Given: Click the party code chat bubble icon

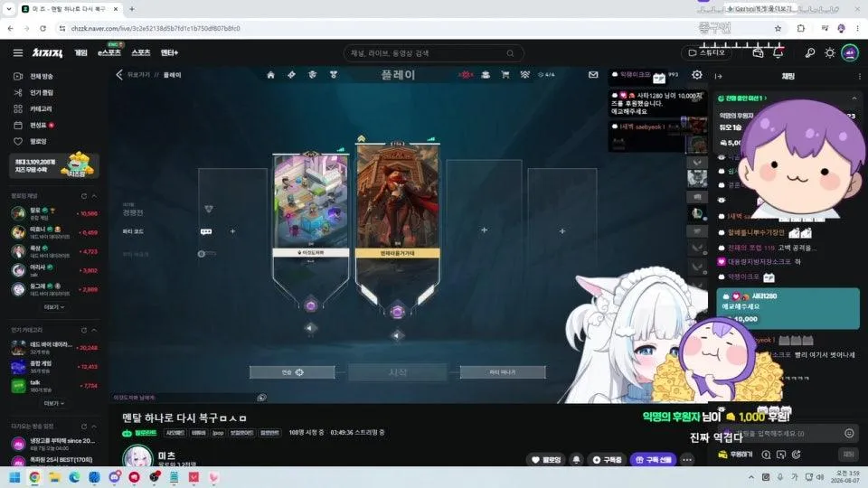Looking at the screenshot, I should 206,231.
